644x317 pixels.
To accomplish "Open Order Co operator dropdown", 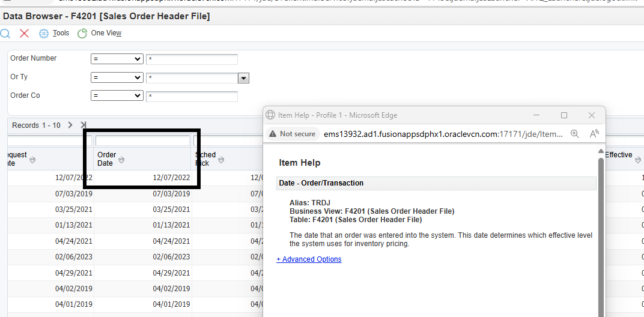I will click(117, 96).
